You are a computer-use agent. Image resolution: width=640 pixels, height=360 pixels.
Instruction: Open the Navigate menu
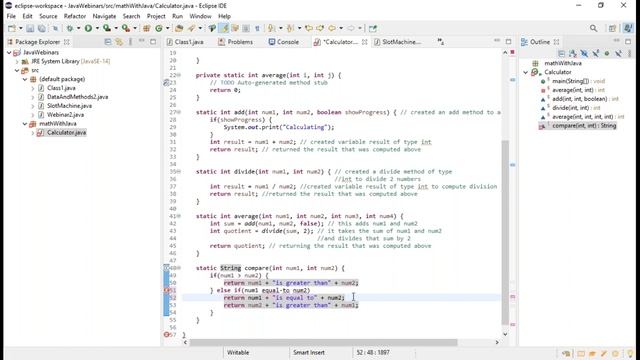(x=104, y=16)
